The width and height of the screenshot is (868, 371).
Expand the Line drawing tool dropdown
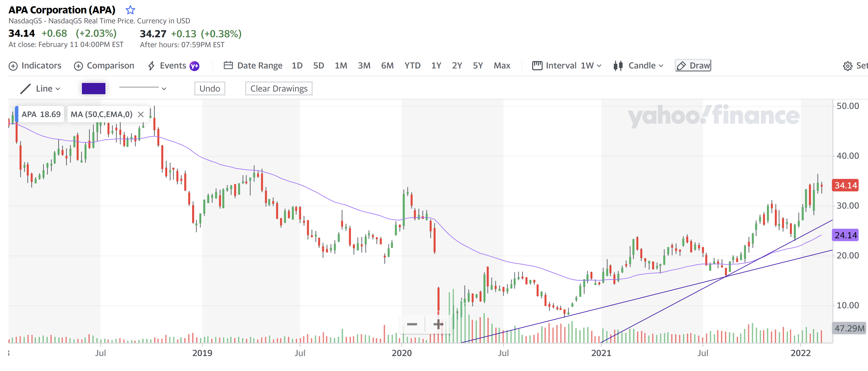[40, 89]
